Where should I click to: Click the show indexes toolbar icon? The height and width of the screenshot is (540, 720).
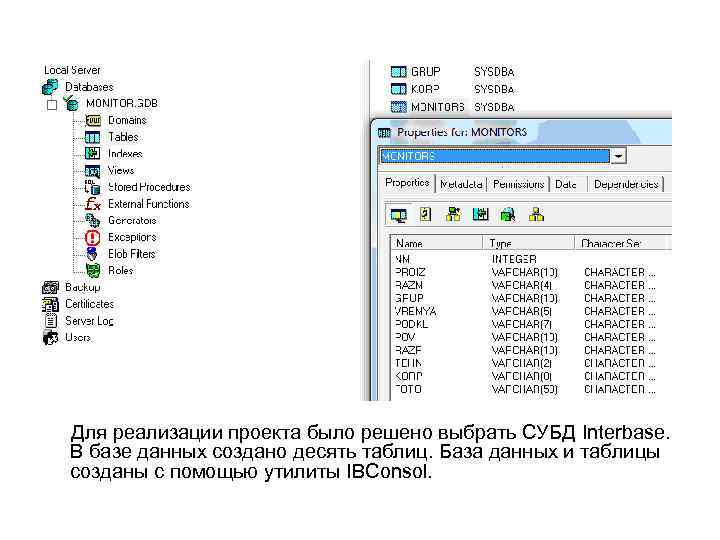[480, 214]
